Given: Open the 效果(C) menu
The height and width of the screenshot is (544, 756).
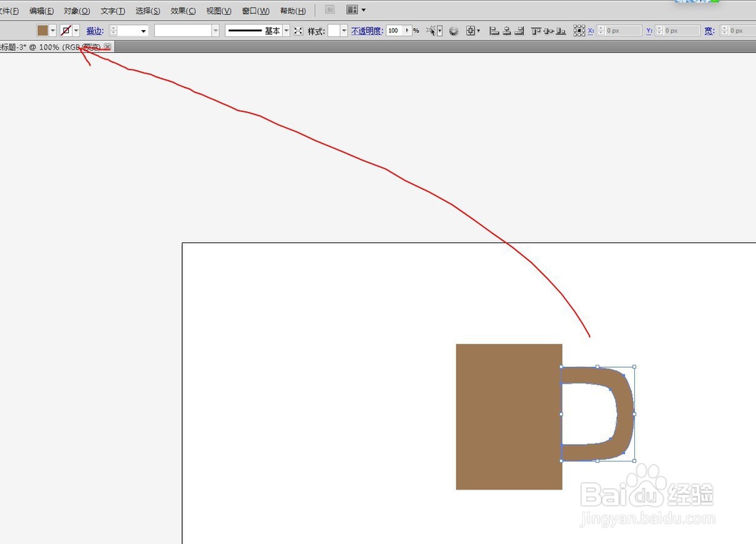Looking at the screenshot, I should 183,11.
